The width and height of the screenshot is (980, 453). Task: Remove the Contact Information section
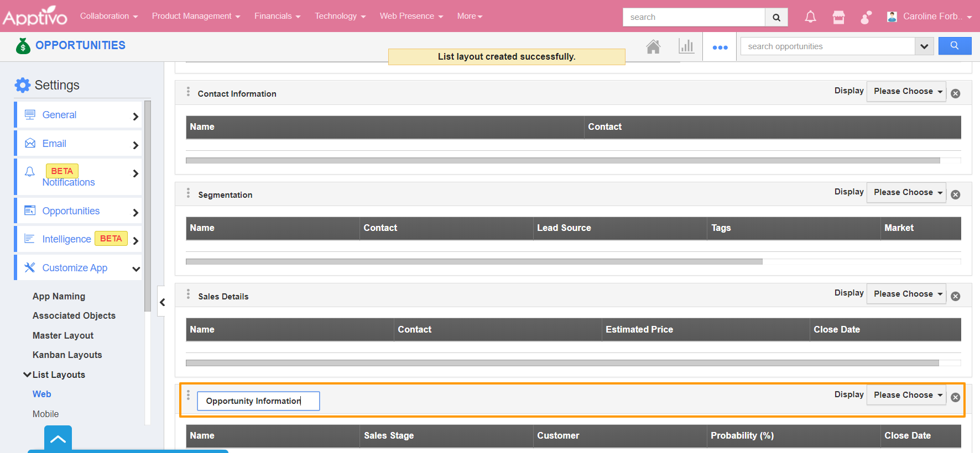pos(955,94)
